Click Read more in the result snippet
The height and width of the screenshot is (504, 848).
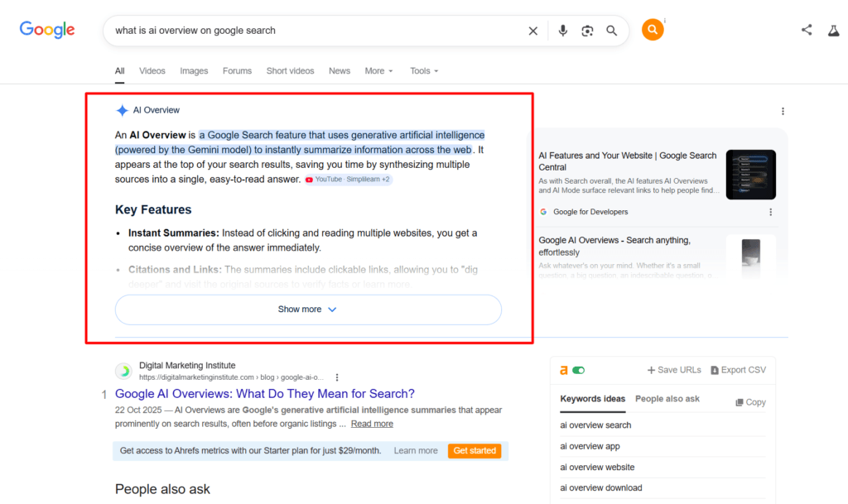pyautogui.click(x=372, y=424)
